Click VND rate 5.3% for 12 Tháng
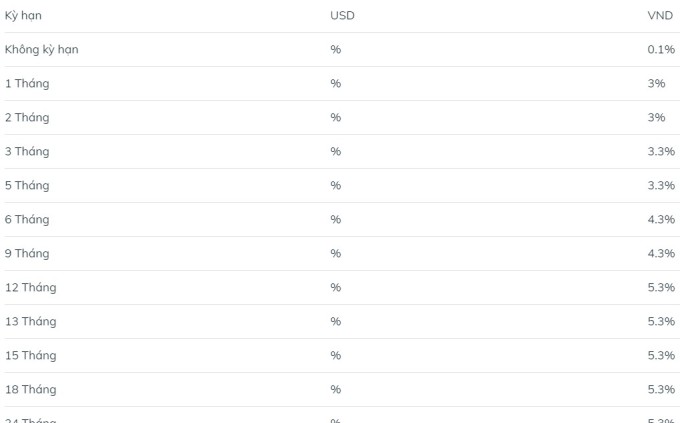 [x=661, y=288]
